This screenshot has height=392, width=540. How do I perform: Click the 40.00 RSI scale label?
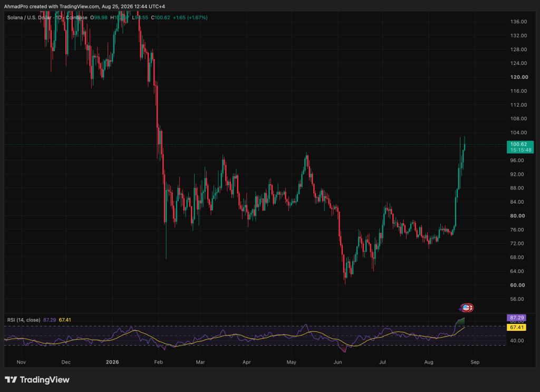[517, 340]
